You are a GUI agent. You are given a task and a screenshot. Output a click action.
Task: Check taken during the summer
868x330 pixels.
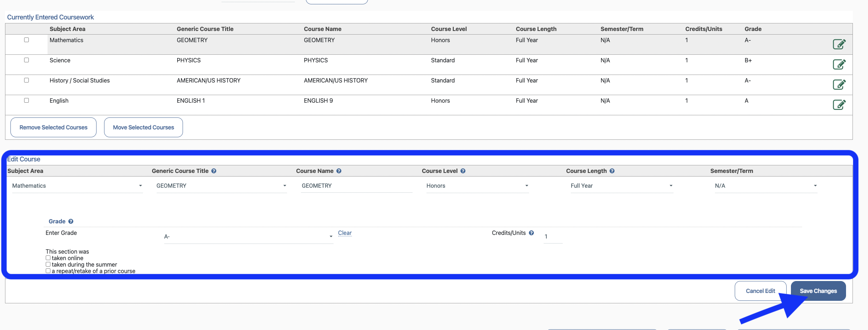[x=48, y=264]
